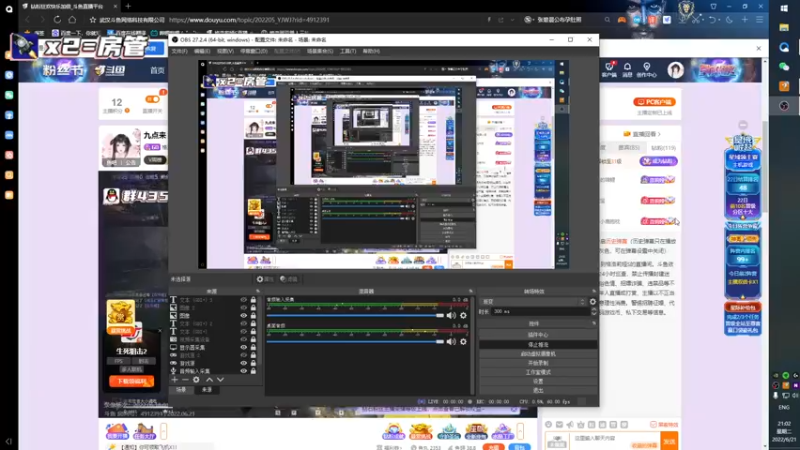This screenshot has height=450, width=800.
Task: Adjust transition duration stepper arrows
Action: pyautogui.click(x=593, y=311)
